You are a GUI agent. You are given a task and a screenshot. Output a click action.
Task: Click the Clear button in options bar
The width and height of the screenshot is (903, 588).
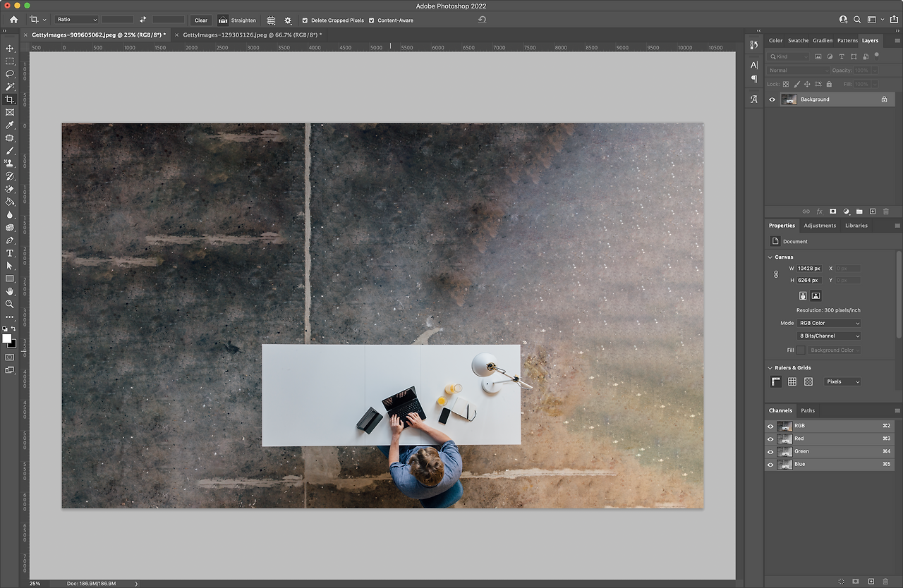coord(201,20)
